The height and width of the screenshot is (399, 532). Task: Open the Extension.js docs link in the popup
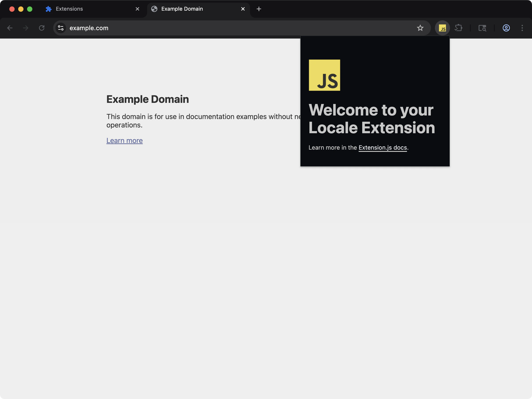tap(382, 147)
